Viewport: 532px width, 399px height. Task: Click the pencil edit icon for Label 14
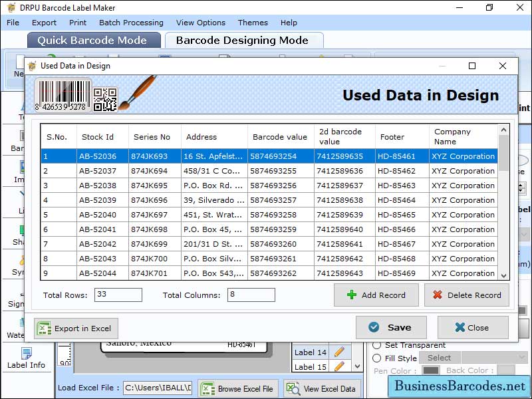click(339, 352)
